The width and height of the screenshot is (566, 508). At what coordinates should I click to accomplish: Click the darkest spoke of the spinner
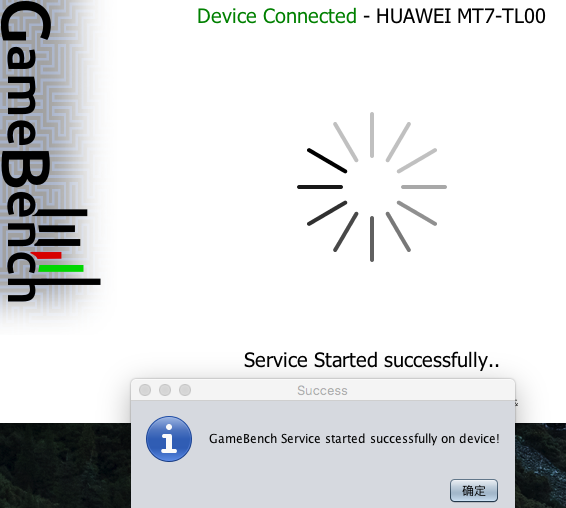327,160
